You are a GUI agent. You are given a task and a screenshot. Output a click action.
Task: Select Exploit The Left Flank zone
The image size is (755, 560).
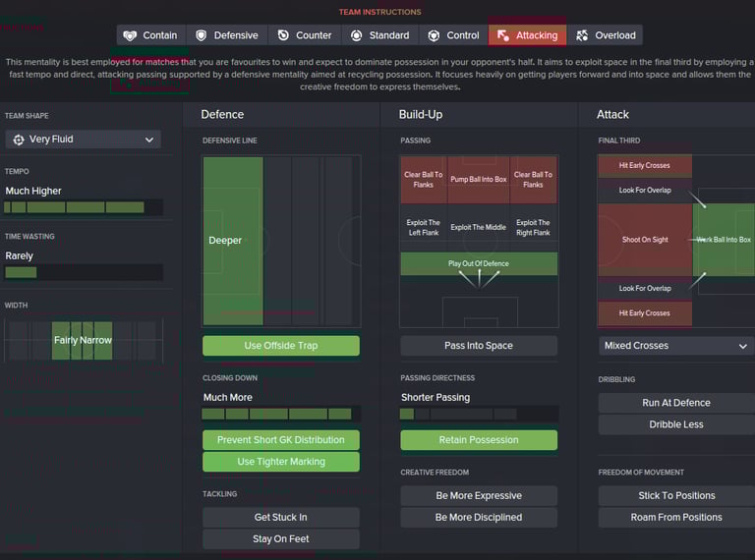point(424,228)
